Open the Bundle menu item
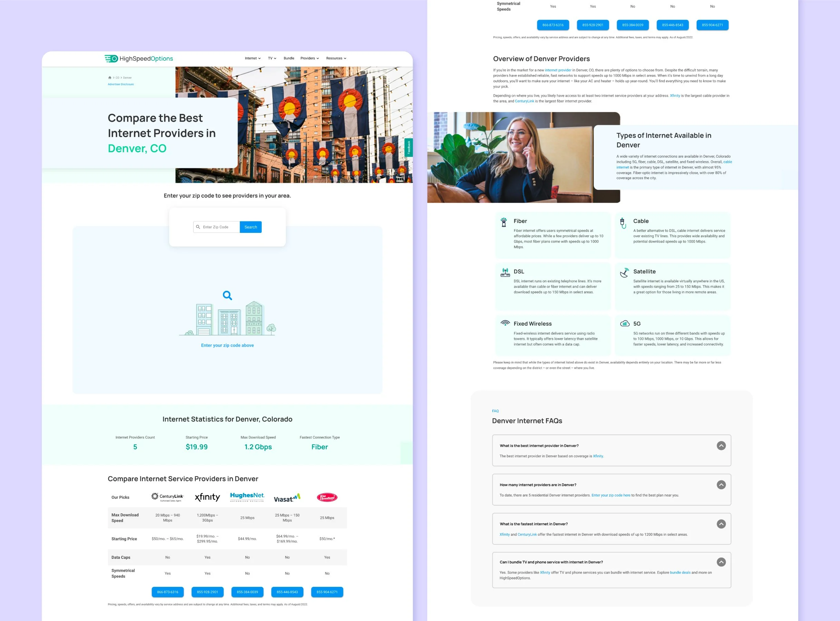The height and width of the screenshot is (621, 840). 289,58
